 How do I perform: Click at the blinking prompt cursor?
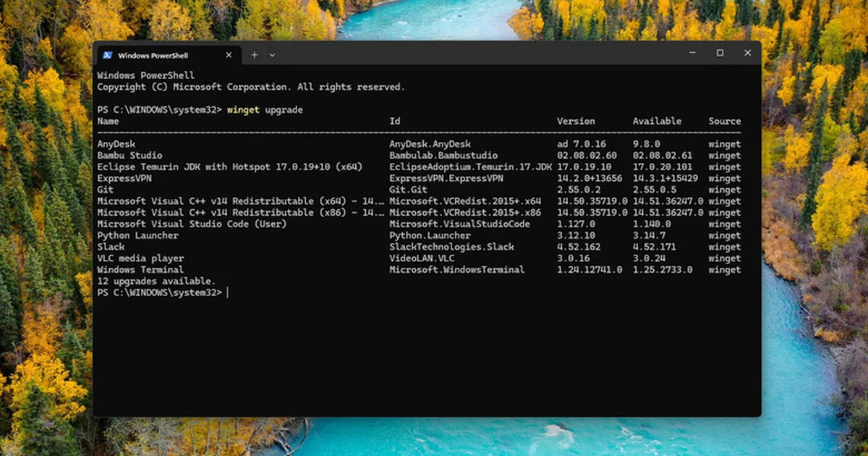228,292
